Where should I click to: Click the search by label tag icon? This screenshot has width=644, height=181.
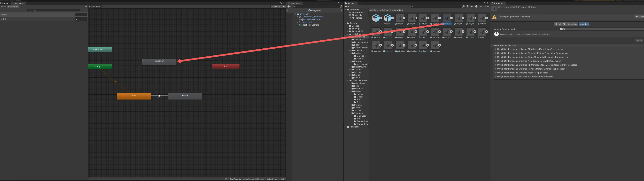472,6
